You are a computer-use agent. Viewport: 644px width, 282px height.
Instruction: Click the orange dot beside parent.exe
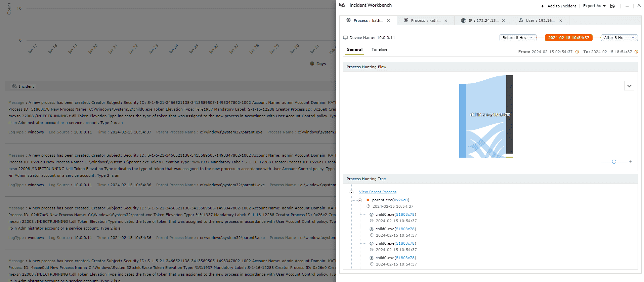tap(368, 200)
